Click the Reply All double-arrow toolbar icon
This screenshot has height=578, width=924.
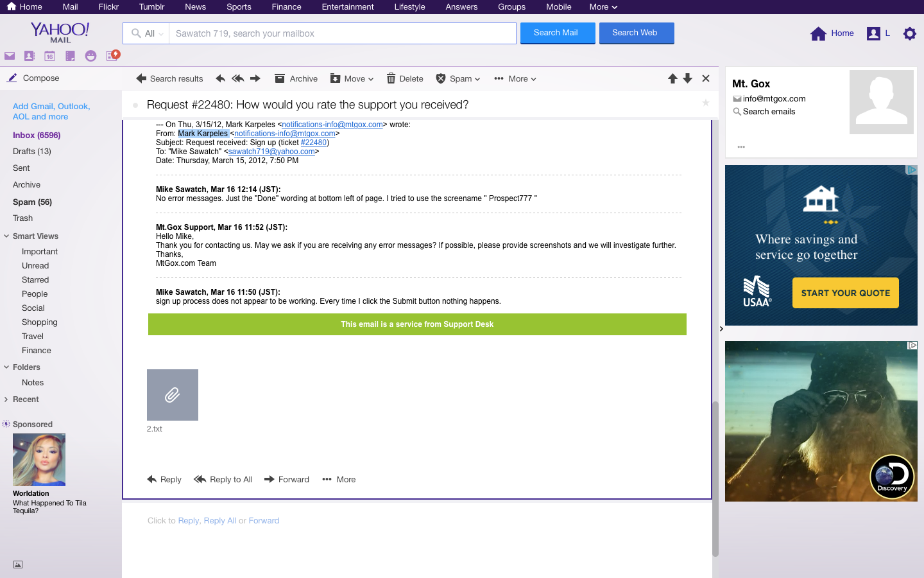tap(237, 78)
